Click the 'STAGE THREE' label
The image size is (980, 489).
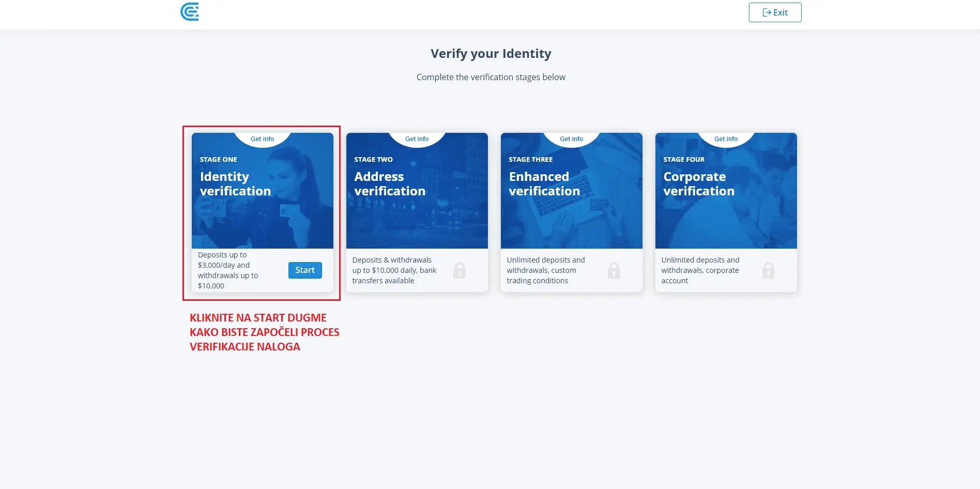click(531, 160)
